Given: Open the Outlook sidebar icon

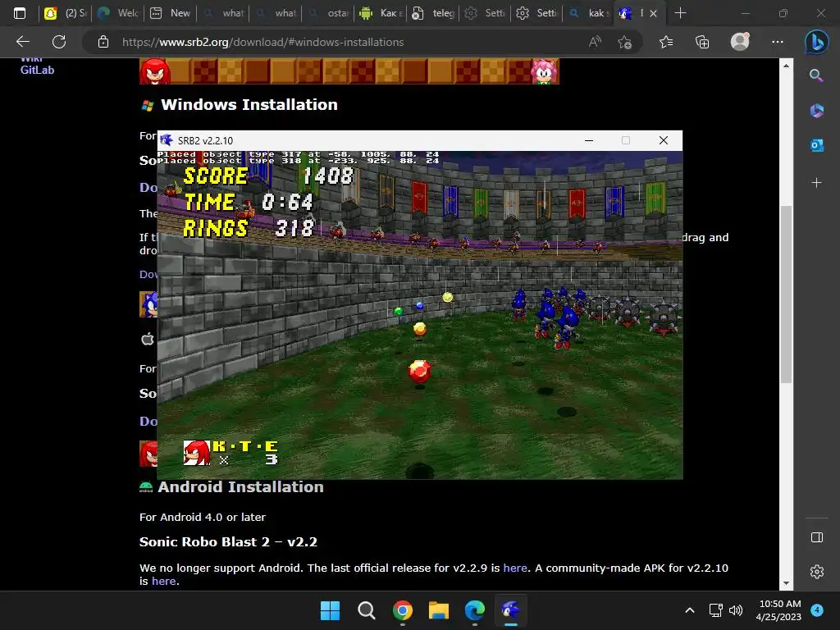Looking at the screenshot, I should click(x=816, y=144).
